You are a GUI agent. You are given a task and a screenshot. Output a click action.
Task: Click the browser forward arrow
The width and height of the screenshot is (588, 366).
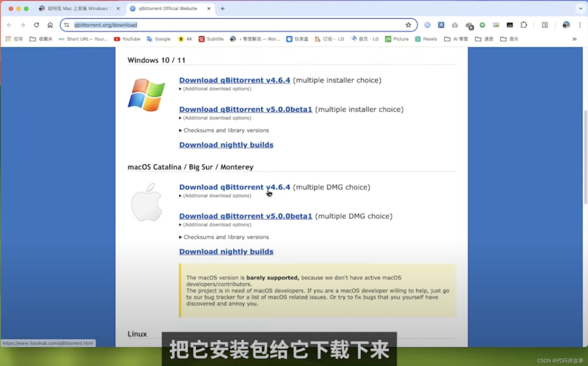[x=23, y=25]
